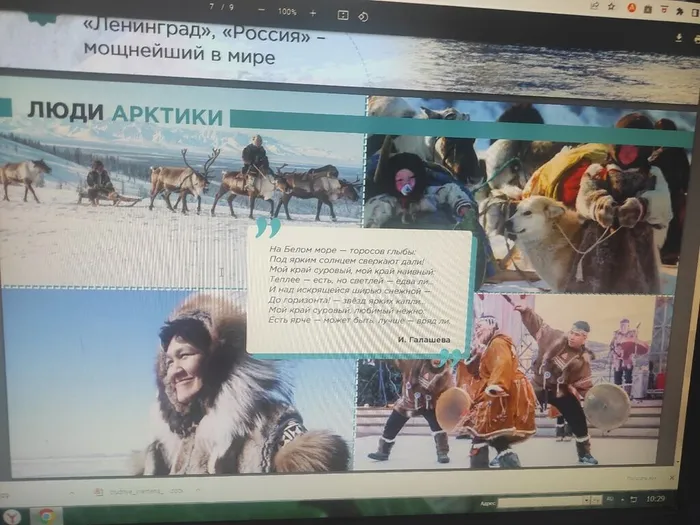Zoom out with the minus button
This screenshot has height=525, width=700.
pos(261,11)
